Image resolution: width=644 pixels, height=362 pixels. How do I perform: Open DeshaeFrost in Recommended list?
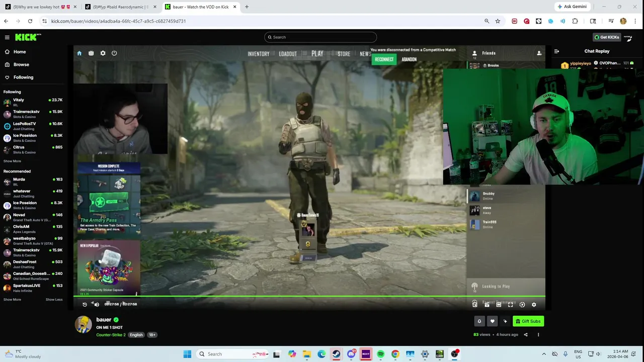click(33, 264)
